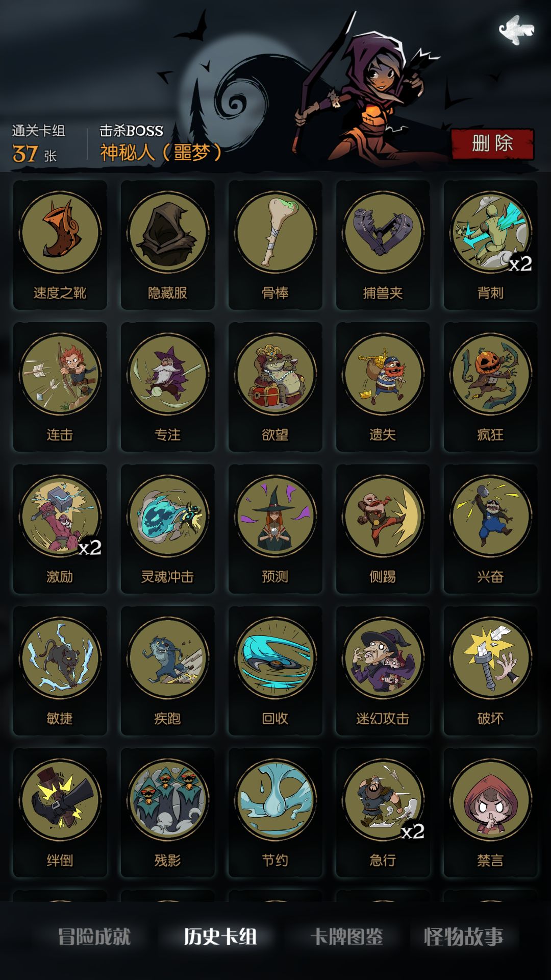551x980 pixels.
Task: Select the 骨棒 bone club card
Action: pos(275,244)
